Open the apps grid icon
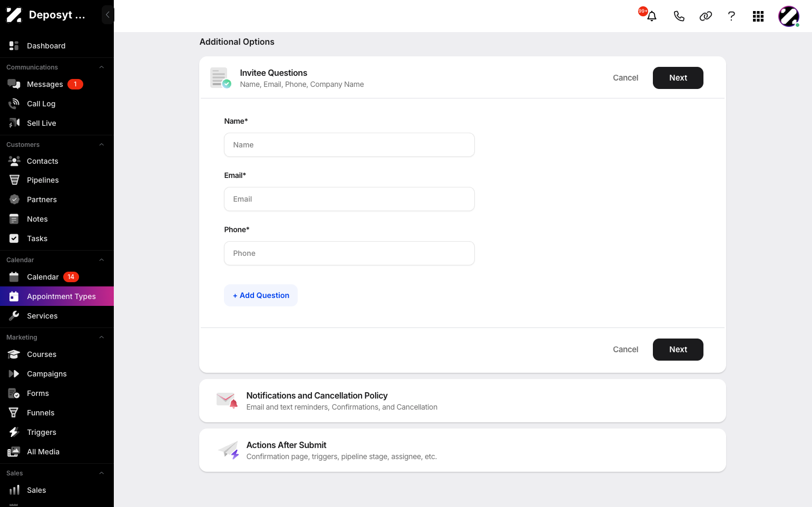The image size is (812, 507). 758,16
